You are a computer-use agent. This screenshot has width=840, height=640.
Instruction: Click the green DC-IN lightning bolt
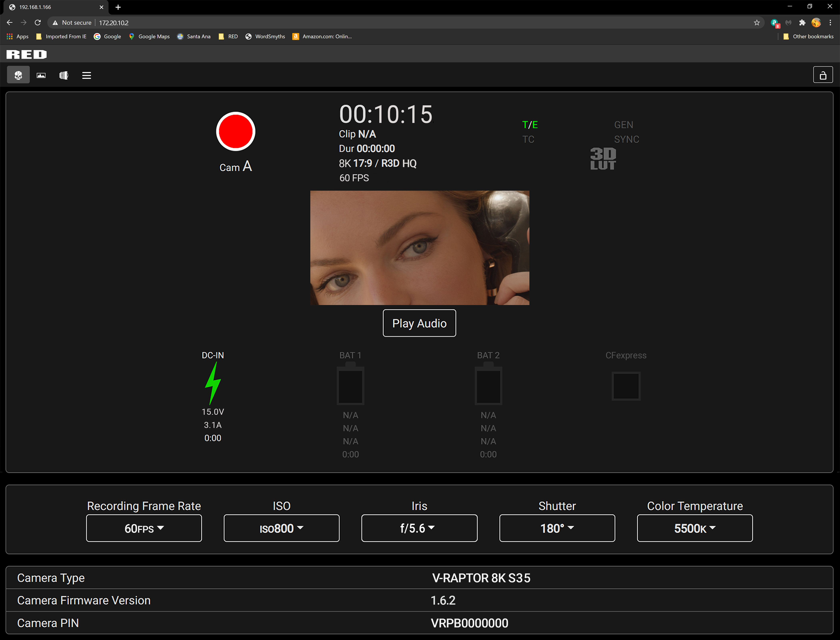[x=213, y=383]
